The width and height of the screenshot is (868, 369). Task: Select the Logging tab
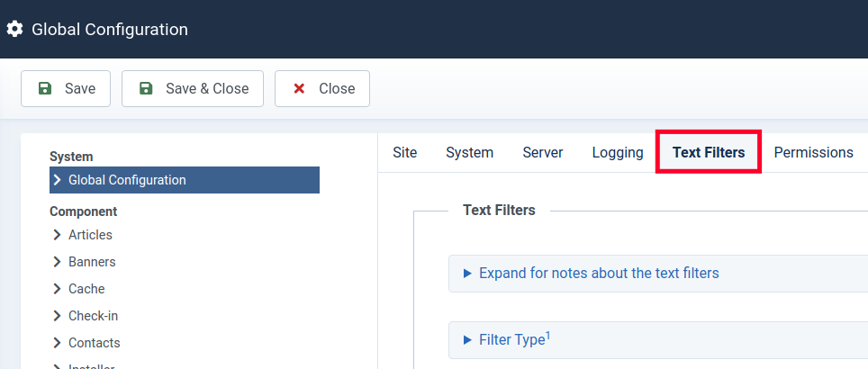click(618, 152)
